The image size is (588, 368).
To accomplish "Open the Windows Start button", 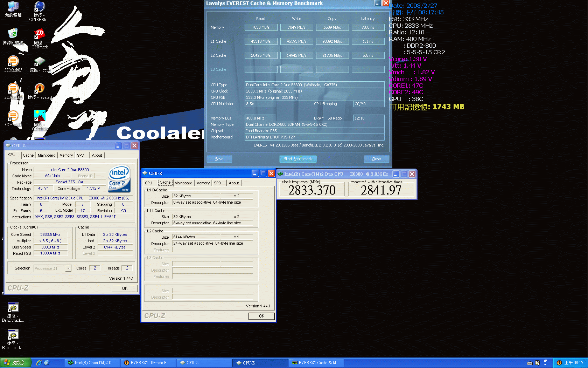I will coord(16,363).
